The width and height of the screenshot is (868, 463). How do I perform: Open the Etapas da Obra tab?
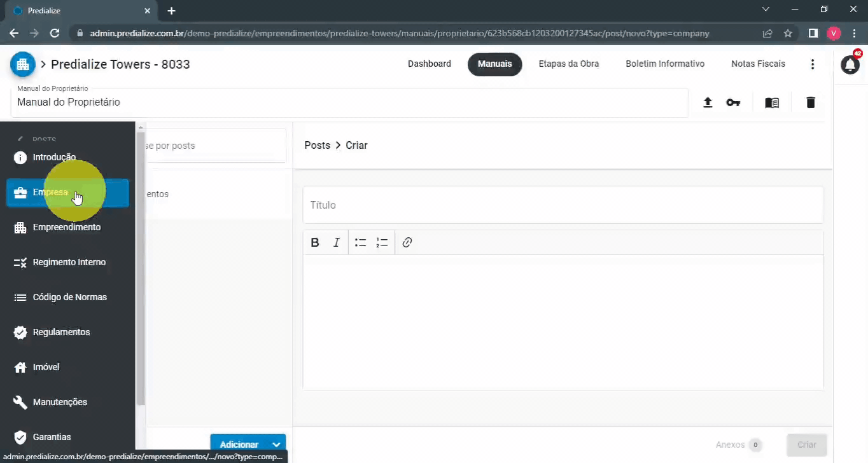click(x=568, y=64)
